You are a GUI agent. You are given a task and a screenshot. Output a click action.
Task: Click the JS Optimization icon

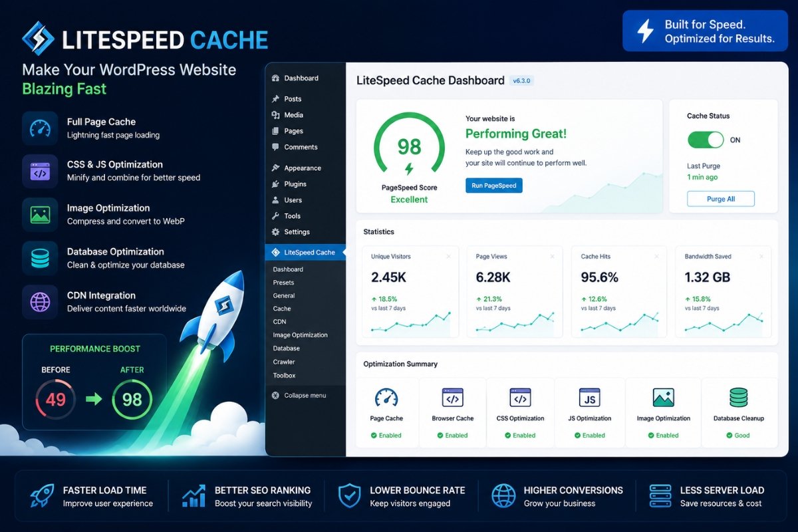point(589,397)
